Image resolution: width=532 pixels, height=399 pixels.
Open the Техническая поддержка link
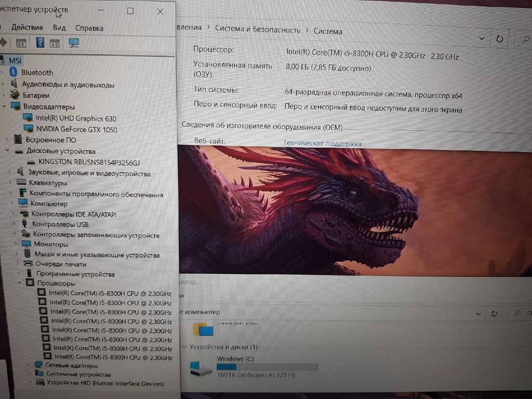coord(323,143)
